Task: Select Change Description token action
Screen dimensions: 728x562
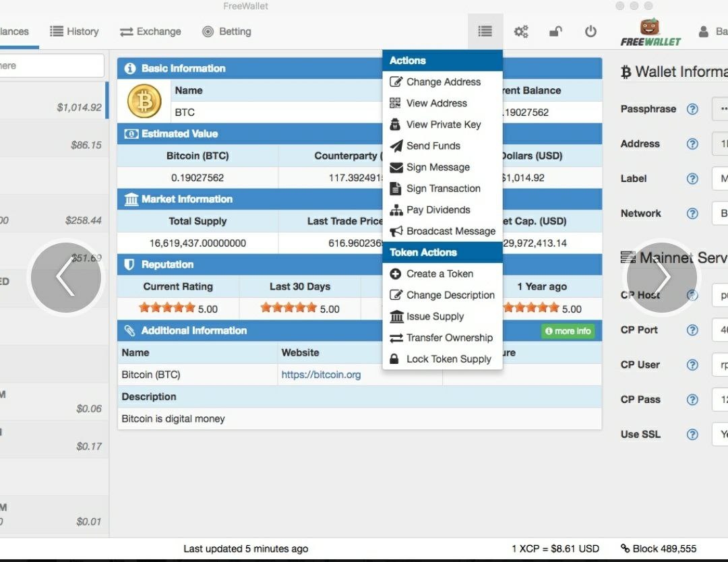Action: pos(442,296)
